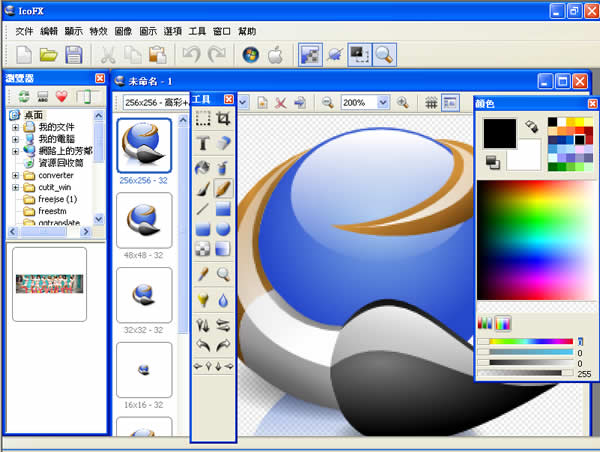Select the 資源回收筒 tree item
The width and height of the screenshot is (600, 452).
pyautogui.click(x=61, y=163)
